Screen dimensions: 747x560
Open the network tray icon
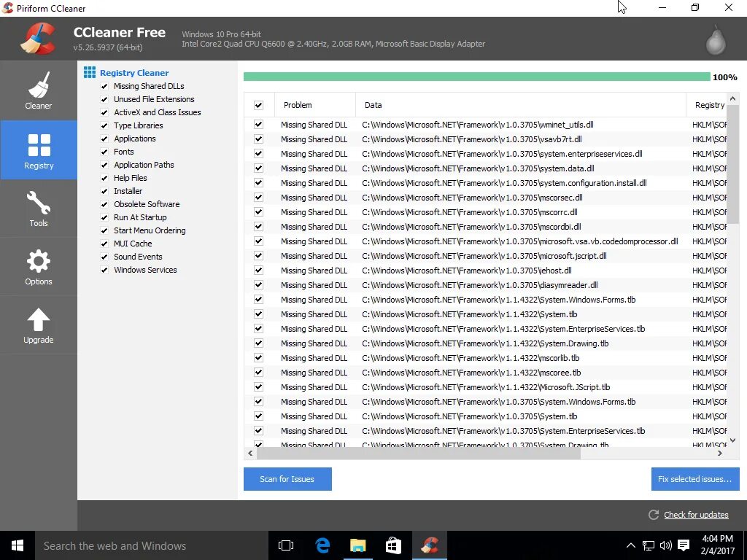[648, 545]
